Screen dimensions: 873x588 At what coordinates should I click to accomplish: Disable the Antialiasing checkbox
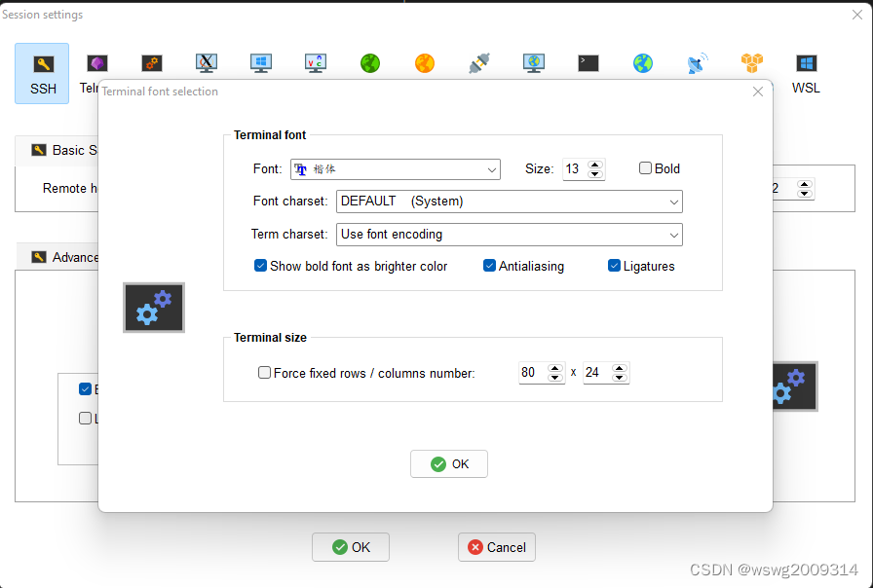(x=489, y=265)
